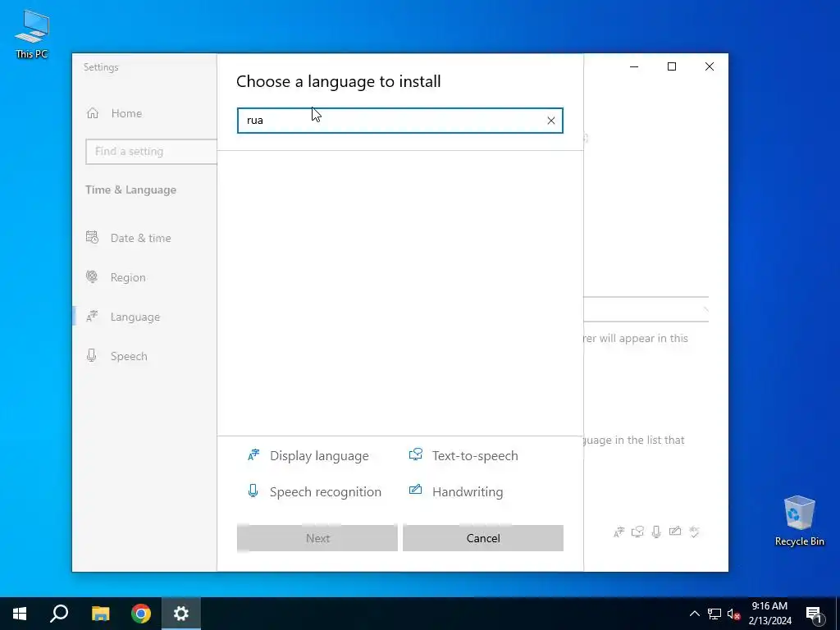Image resolution: width=840 pixels, height=630 pixels.
Task: Go to Home in Settings sidebar
Action: coord(126,113)
